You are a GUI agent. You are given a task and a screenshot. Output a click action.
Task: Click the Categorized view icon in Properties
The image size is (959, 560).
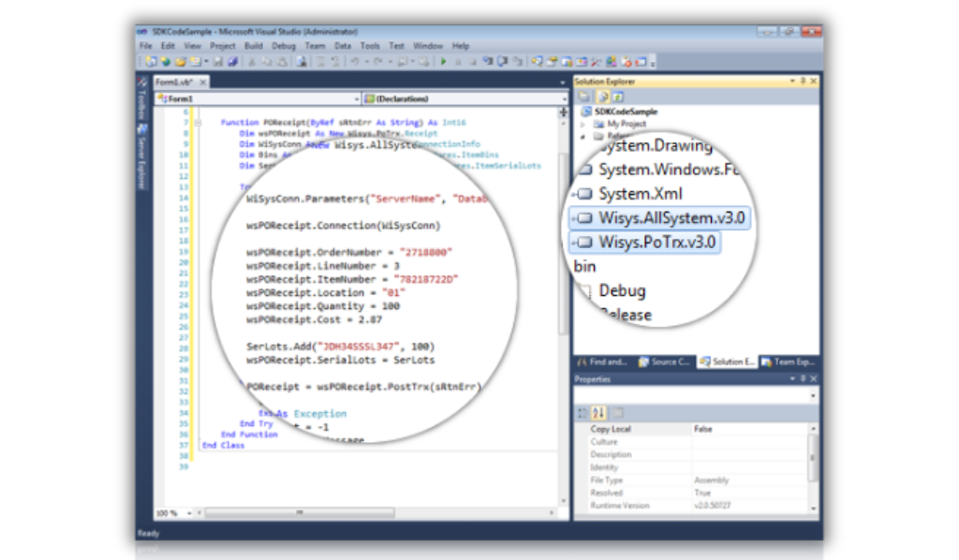[583, 413]
